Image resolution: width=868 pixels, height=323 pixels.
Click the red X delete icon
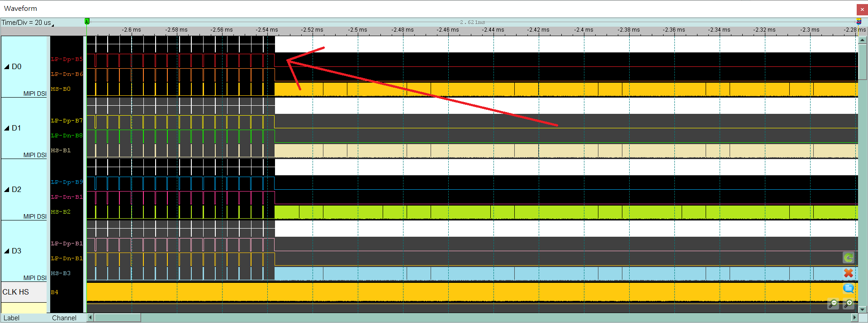click(849, 273)
